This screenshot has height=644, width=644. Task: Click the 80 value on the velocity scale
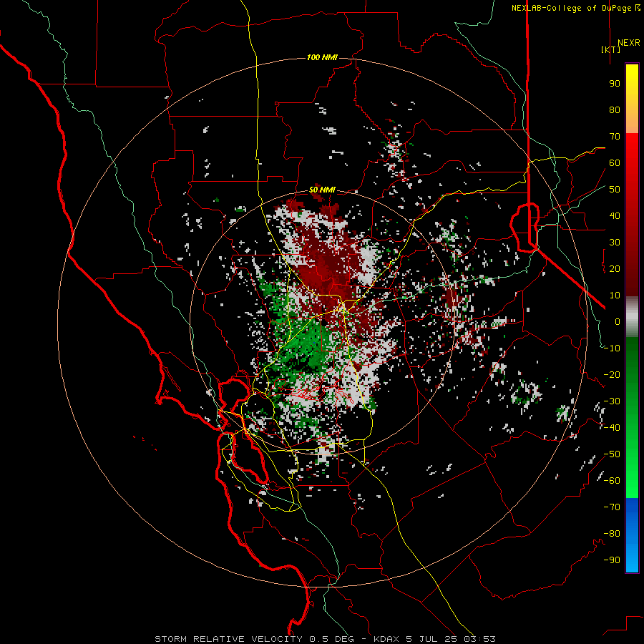coord(615,110)
